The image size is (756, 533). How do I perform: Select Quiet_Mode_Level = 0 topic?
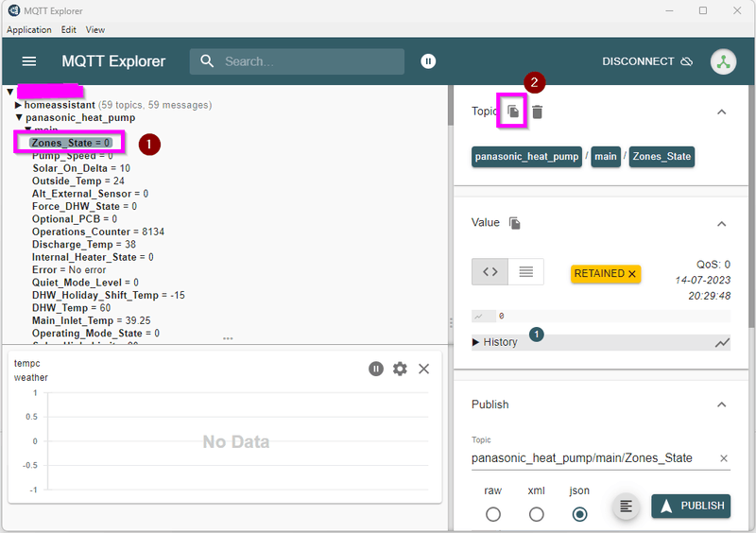[85, 283]
